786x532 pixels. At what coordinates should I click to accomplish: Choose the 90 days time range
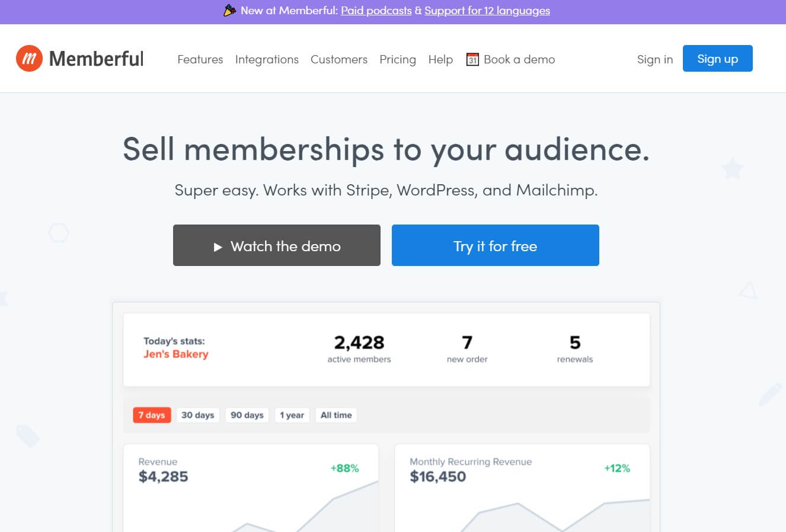click(247, 415)
